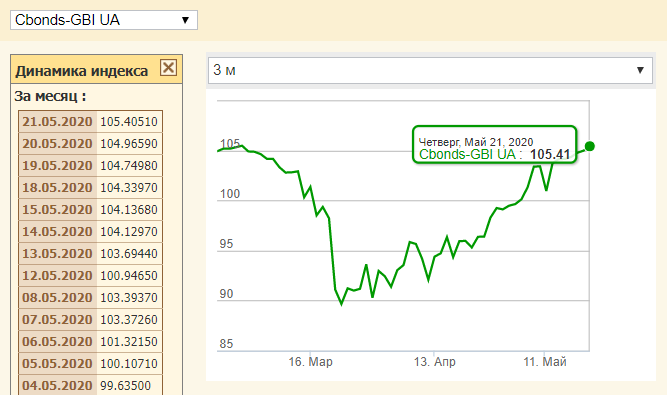This screenshot has height=395, width=668.
Task: Click the 16. Мар axis label
Action: point(310,362)
